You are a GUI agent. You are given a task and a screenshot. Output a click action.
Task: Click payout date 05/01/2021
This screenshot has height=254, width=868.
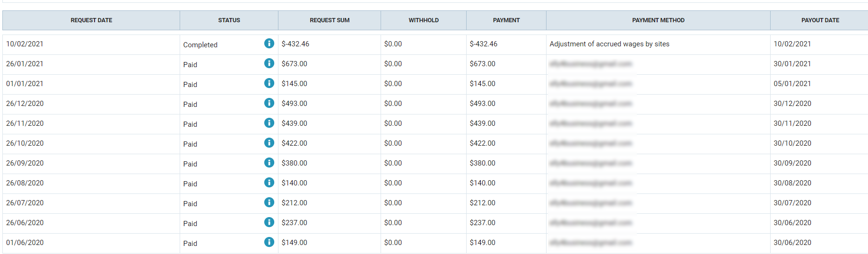point(792,84)
